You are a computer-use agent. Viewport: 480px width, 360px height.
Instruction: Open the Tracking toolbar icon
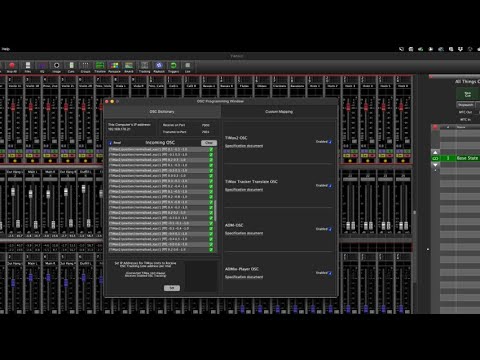(x=144, y=66)
